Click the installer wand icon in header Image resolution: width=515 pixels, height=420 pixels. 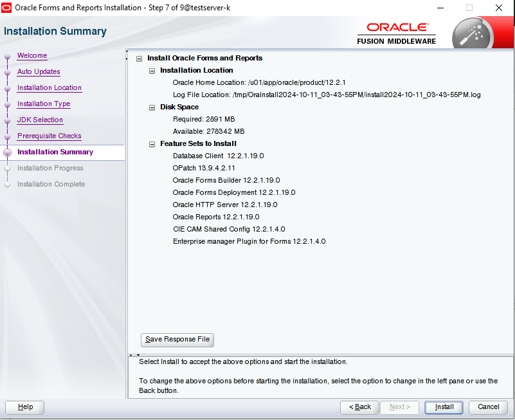pos(473,35)
